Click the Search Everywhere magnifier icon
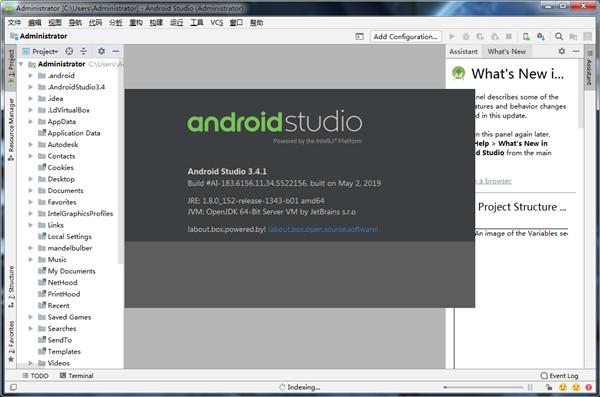 559,36
